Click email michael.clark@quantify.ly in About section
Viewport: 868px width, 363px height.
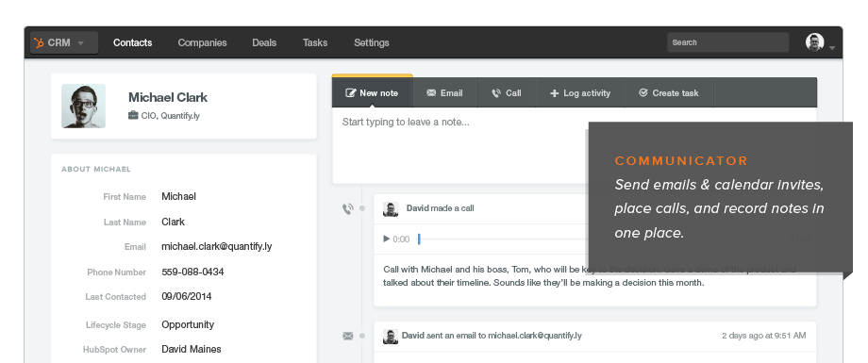pyautogui.click(x=216, y=246)
